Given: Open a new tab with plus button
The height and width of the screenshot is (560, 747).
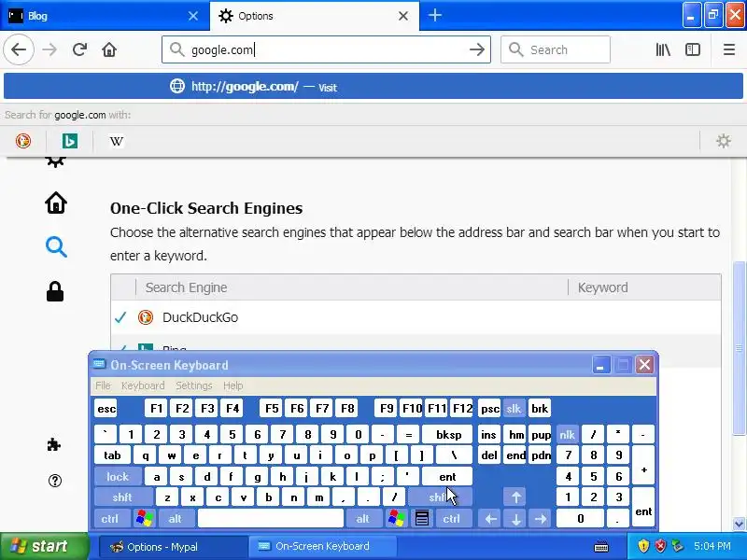Looking at the screenshot, I should pyautogui.click(x=434, y=16).
